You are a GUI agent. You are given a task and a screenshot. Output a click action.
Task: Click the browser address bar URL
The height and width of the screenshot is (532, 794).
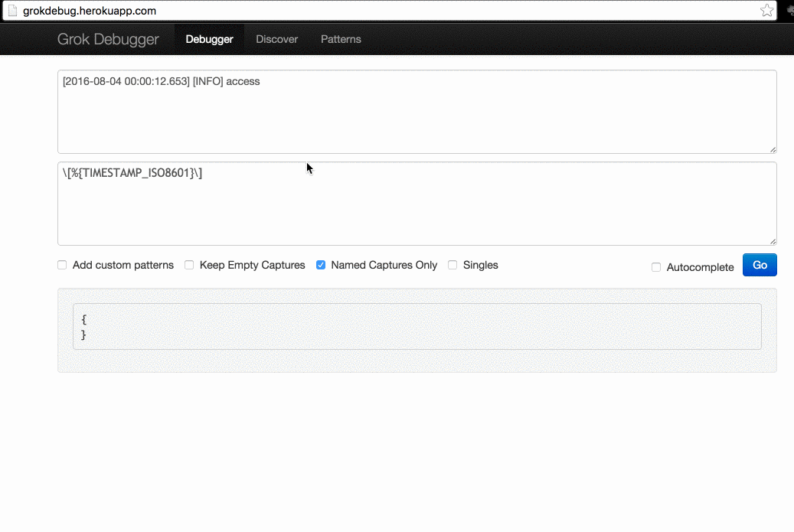90,11
